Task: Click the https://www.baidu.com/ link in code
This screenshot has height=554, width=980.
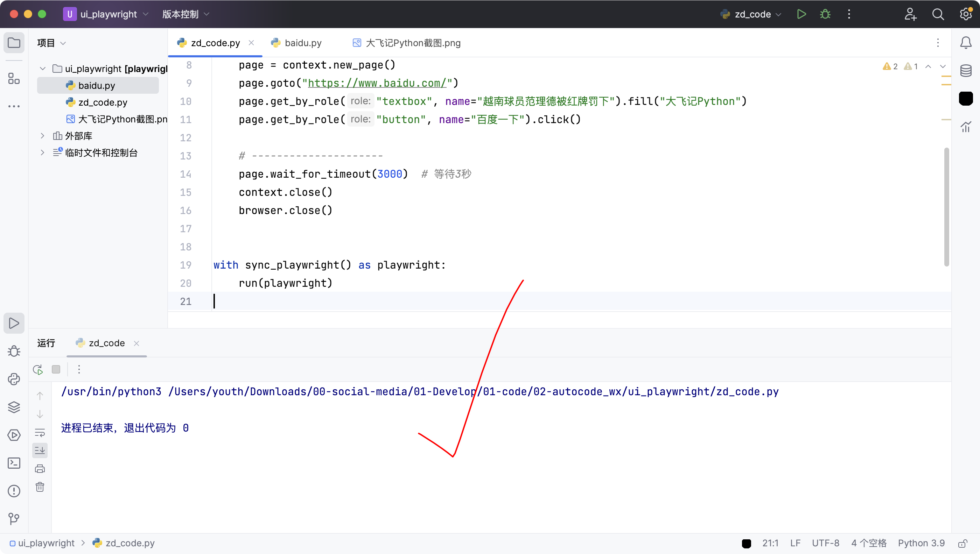Action: click(x=377, y=83)
